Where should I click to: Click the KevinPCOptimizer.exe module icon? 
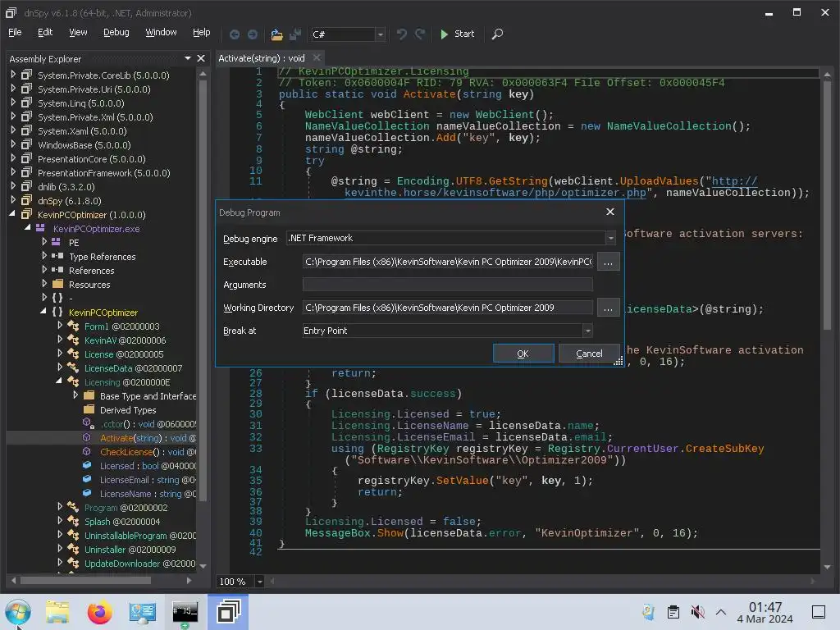(x=40, y=228)
